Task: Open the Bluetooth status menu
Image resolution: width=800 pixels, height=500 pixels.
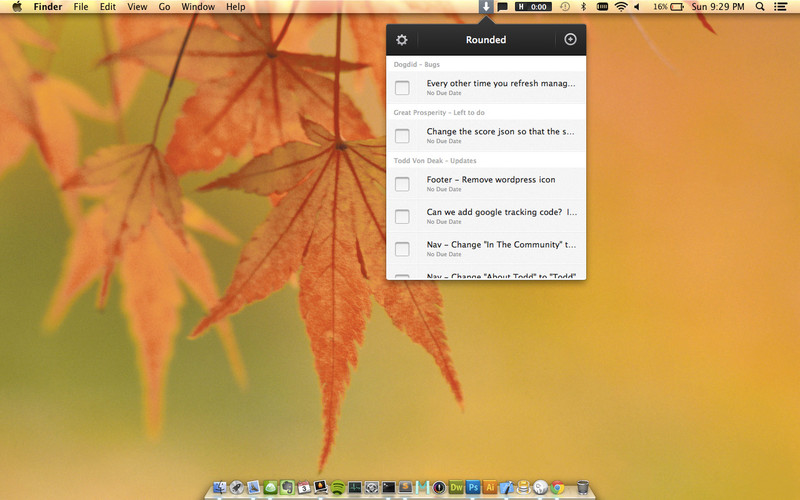Action: pyautogui.click(x=584, y=7)
